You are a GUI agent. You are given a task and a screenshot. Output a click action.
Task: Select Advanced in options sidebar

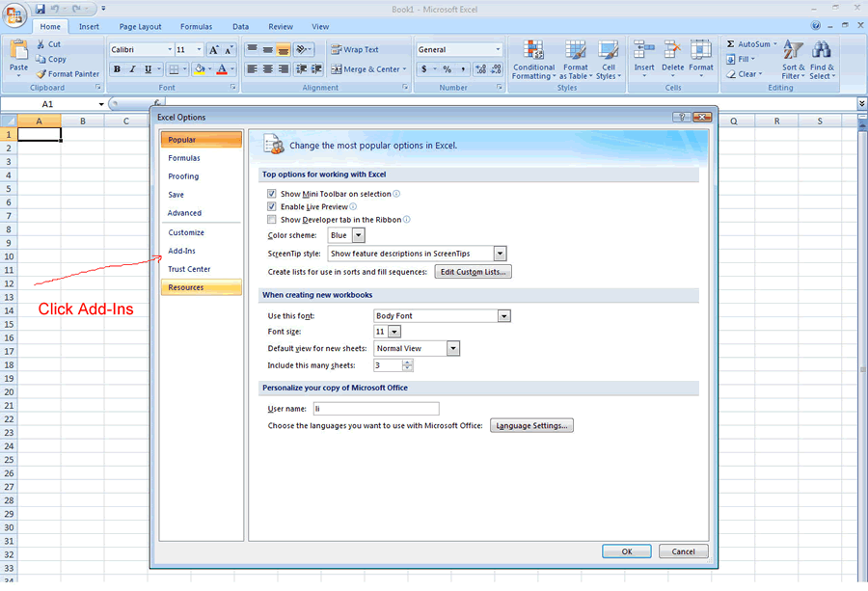pos(201,212)
